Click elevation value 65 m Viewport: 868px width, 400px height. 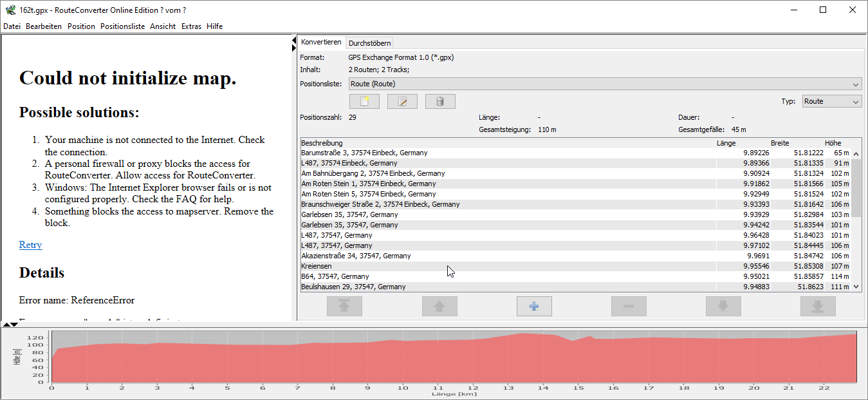pos(842,153)
